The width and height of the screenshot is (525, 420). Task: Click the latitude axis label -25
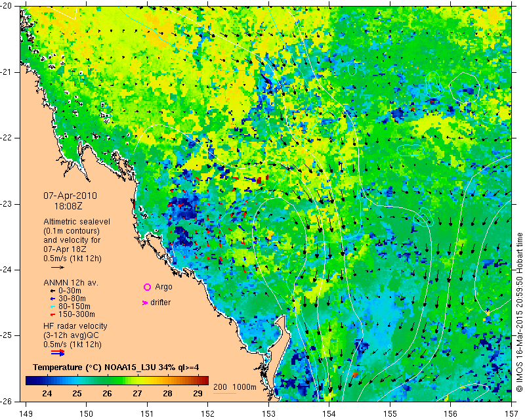pyautogui.click(x=6, y=335)
